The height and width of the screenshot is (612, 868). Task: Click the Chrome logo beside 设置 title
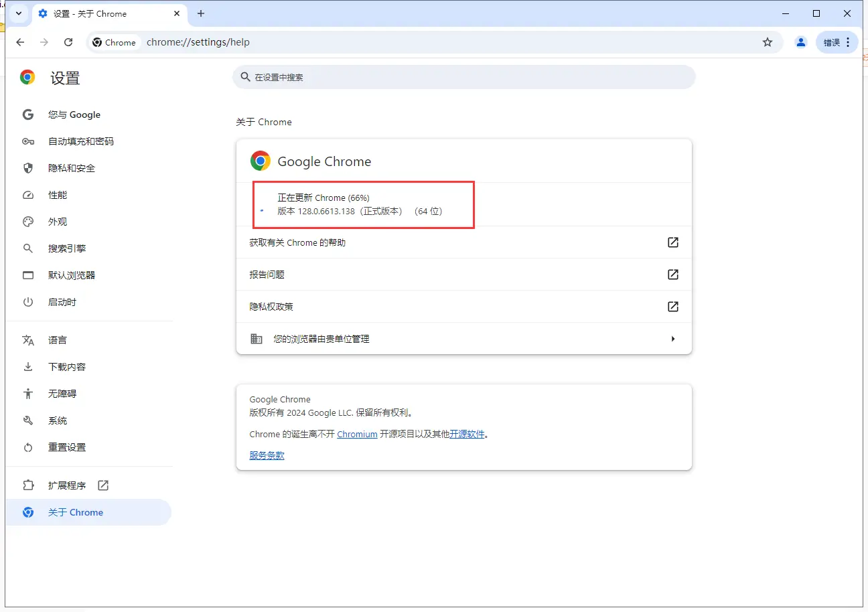click(27, 78)
